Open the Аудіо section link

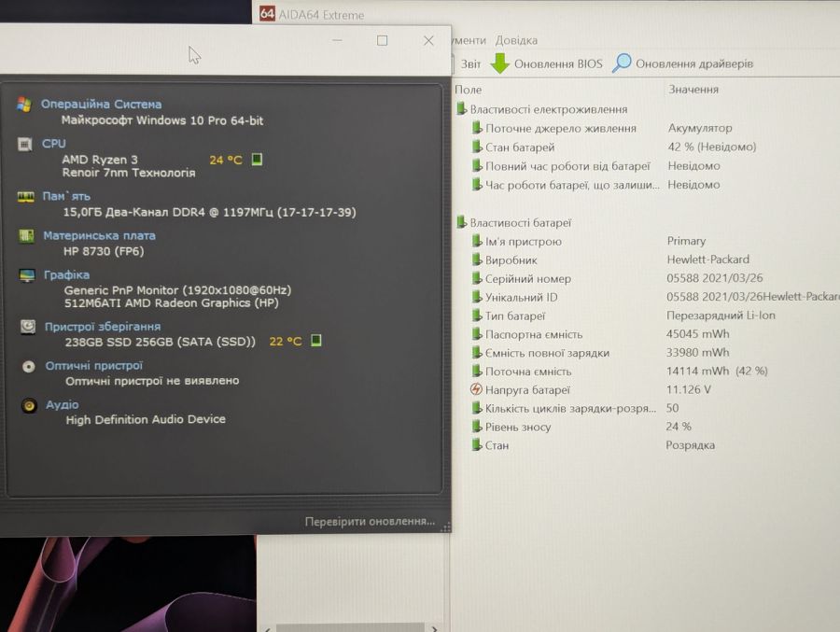(x=63, y=405)
